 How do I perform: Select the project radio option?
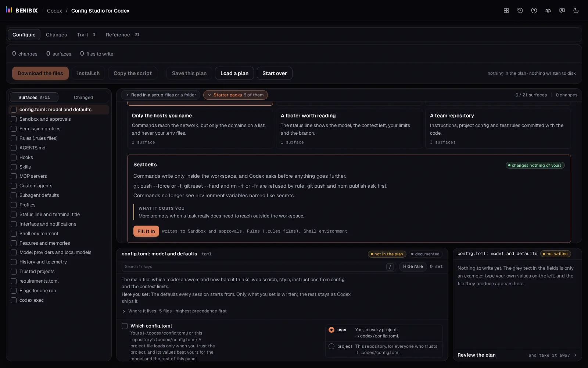coord(331,346)
